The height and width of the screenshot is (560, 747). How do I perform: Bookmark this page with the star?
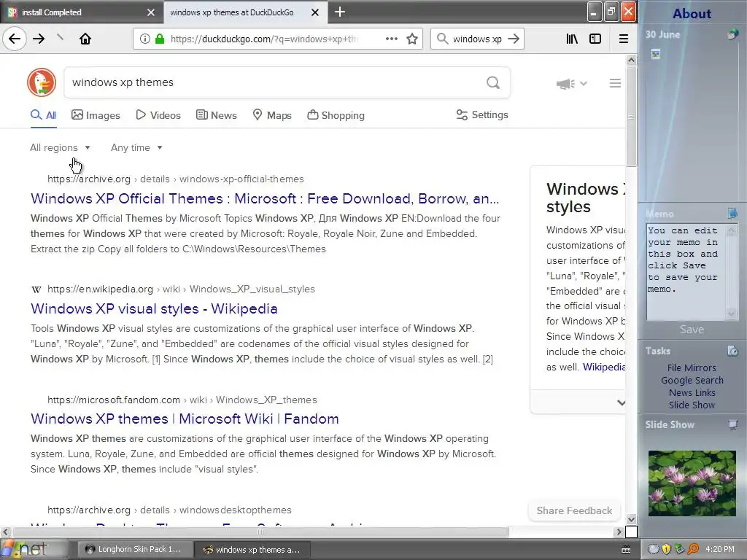point(412,39)
